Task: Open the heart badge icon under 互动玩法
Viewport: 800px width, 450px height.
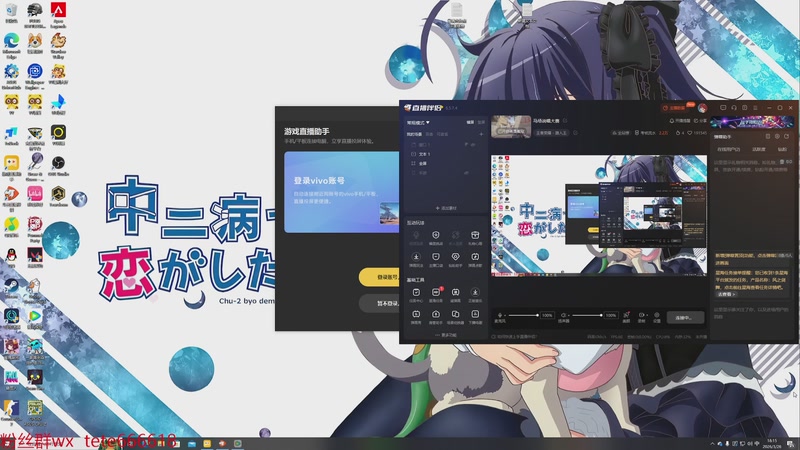Action: (x=455, y=257)
